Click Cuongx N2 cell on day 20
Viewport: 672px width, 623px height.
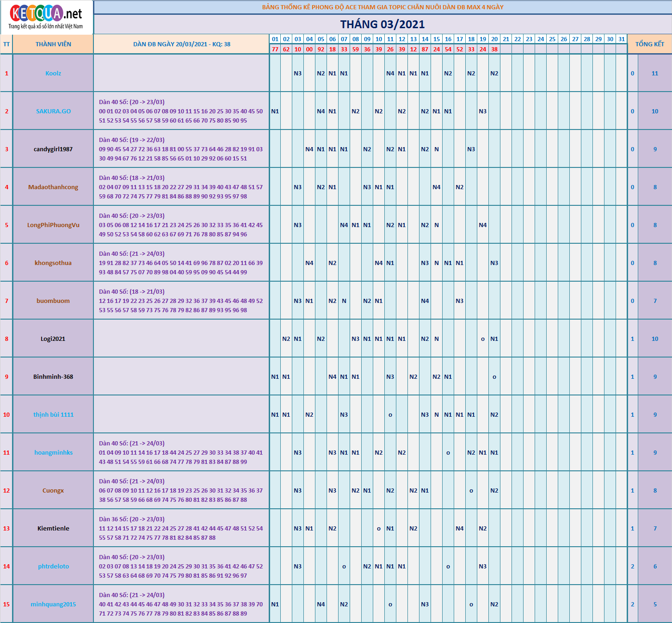(494, 490)
